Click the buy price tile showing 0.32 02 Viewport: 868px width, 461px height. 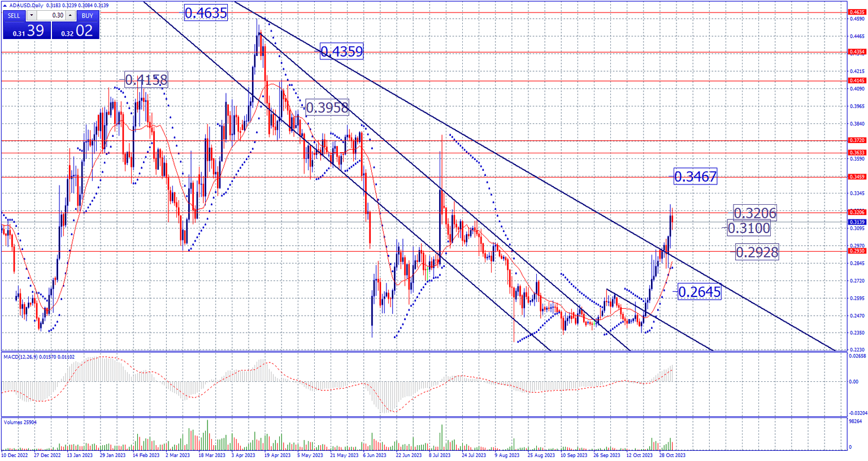click(x=75, y=31)
